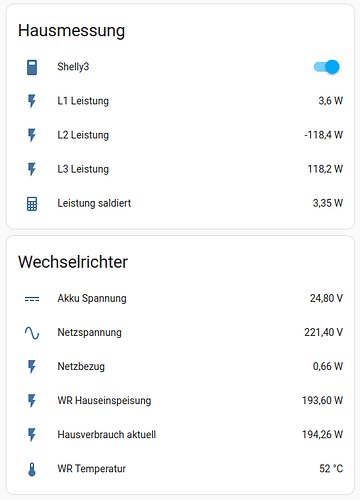Viewport: 360px width, 500px height.
Task: Click the WR Temperatur thermometer icon
Action: point(32,469)
